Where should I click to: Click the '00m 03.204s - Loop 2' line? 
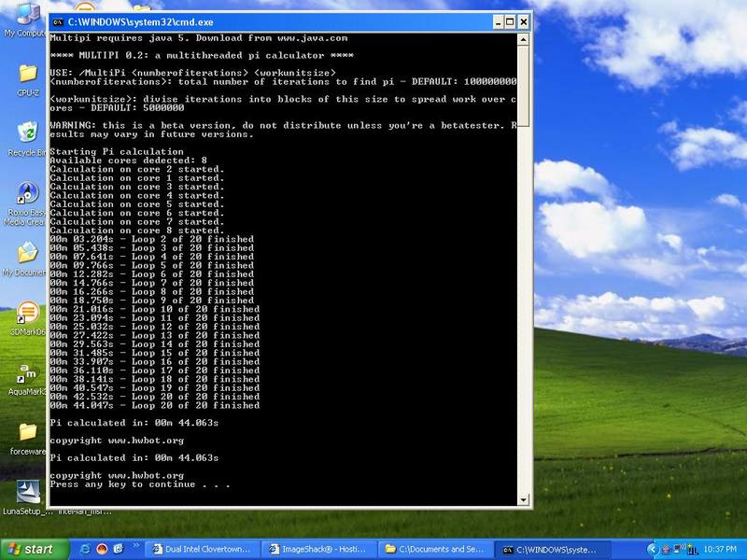coord(151,239)
